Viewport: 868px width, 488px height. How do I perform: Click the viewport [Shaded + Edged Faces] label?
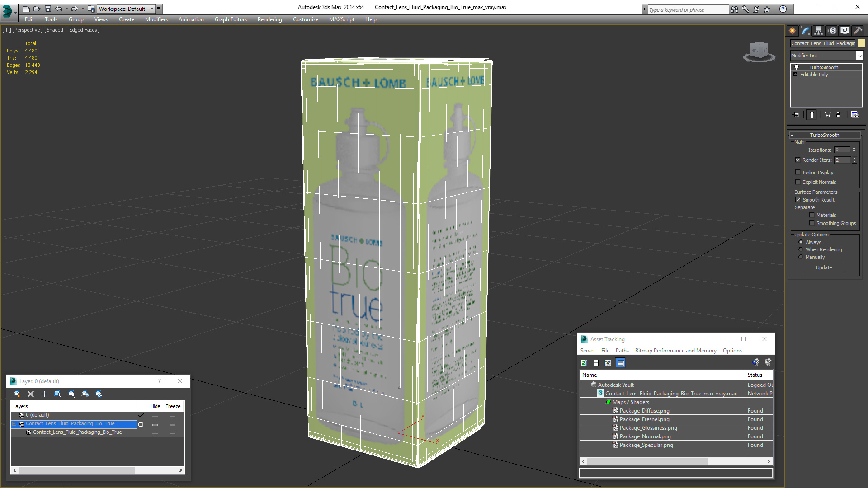[72, 30]
